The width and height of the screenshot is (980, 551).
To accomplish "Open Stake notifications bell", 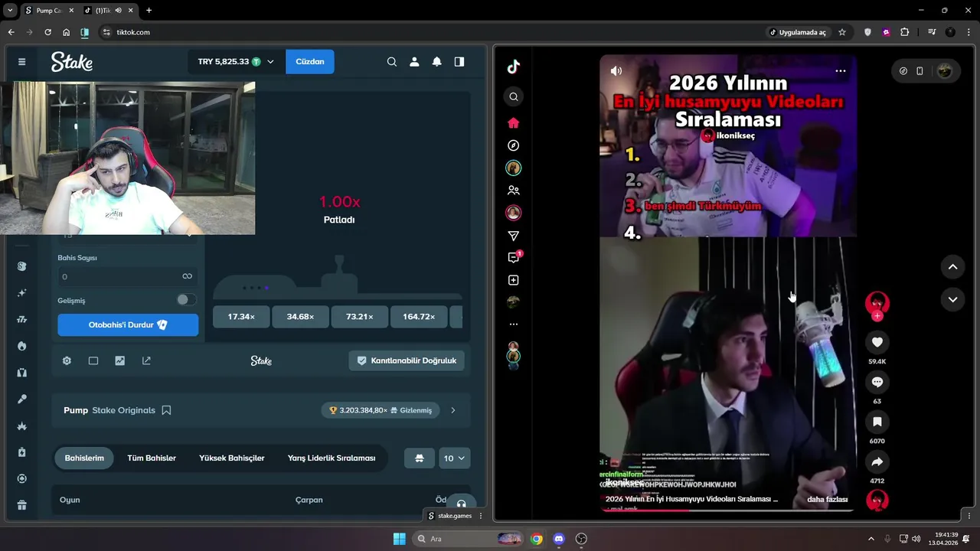I will (x=436, y=61).
